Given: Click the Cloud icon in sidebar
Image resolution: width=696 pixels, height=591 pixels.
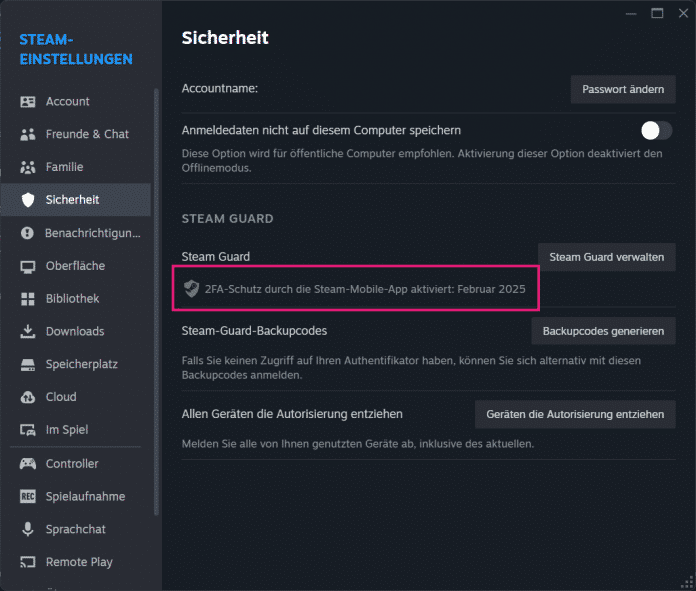Looking at the screenshot, I should 28,397.
